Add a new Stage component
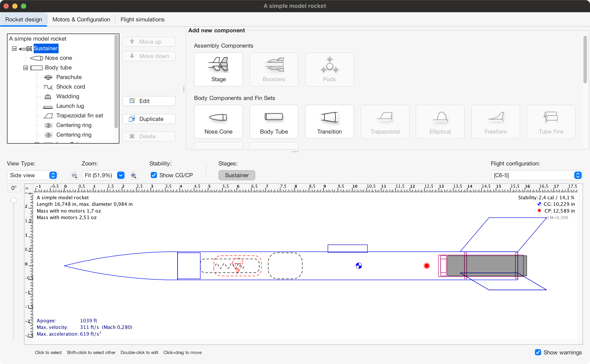 click(x=218, y=69)
